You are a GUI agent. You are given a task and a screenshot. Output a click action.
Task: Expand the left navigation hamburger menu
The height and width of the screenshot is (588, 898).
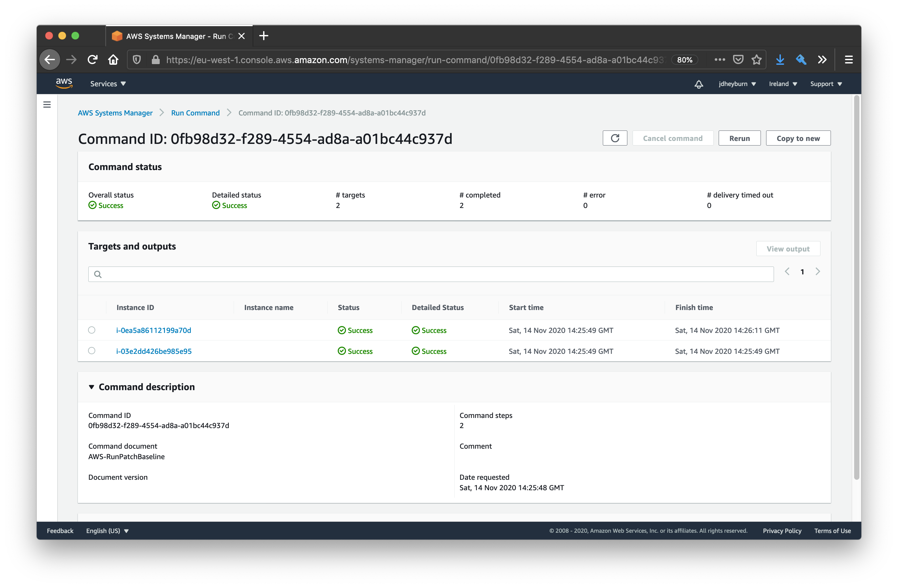pyautogui.click(x=47, y=104)
